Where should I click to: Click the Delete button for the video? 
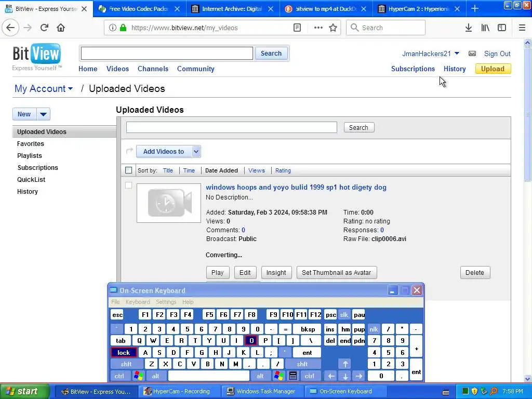click(475, 273)
